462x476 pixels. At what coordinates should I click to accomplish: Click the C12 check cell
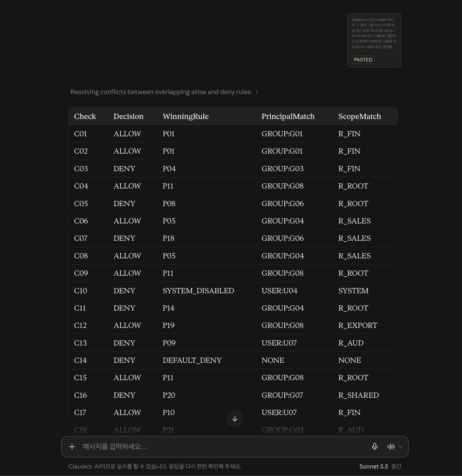80,325
